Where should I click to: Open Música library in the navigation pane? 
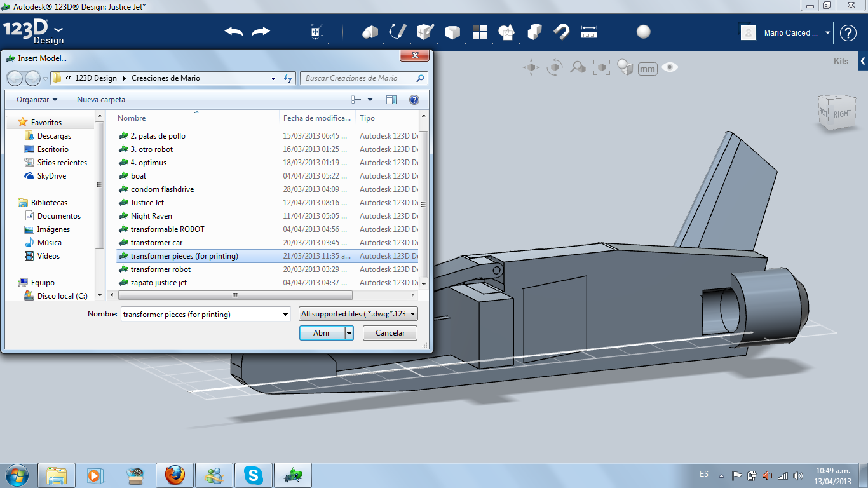(x=50, y=243)
